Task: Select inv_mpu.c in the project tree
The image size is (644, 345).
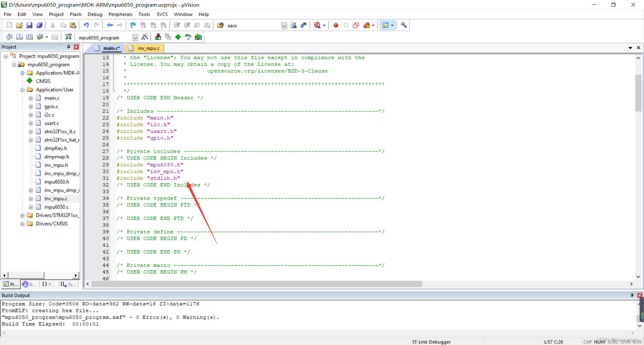Action: (56, 199)
